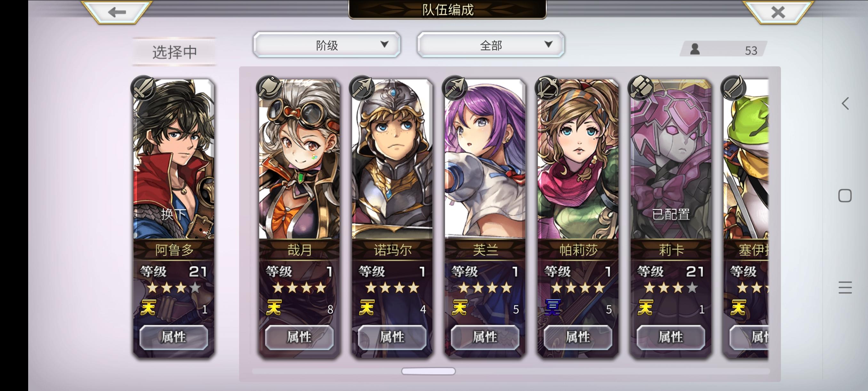Open the 全部 filter dropdown
The height and width of the screenshot is (391, 868).
pos(491,45)
